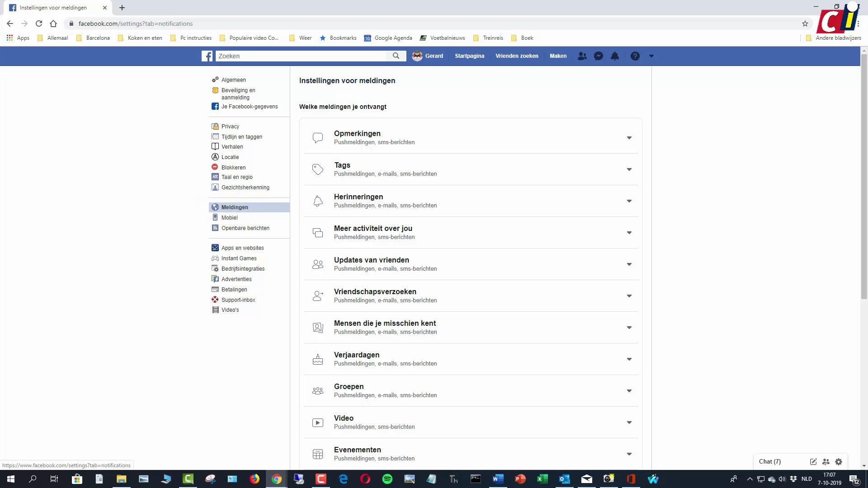Open Windows notification center icon
The image size is (868, 488).
[x=854, y=479]
